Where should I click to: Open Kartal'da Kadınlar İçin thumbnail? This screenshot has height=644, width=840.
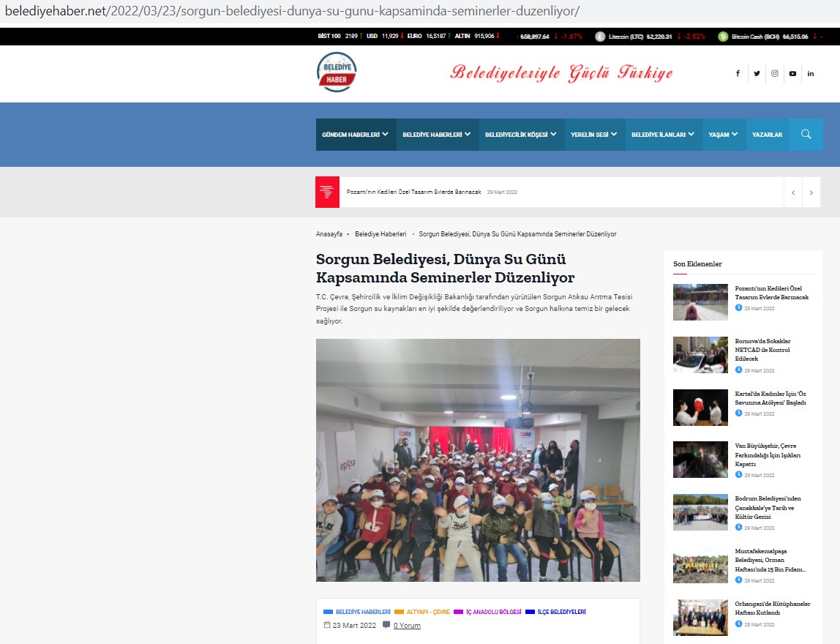coord(700,407)
